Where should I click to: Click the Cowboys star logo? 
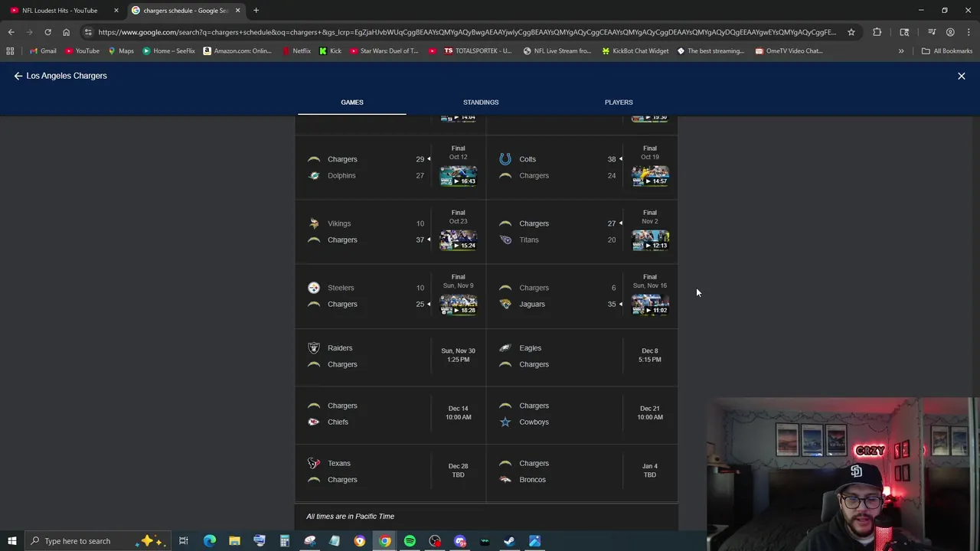pyautogui.click(x=505, y=422)
